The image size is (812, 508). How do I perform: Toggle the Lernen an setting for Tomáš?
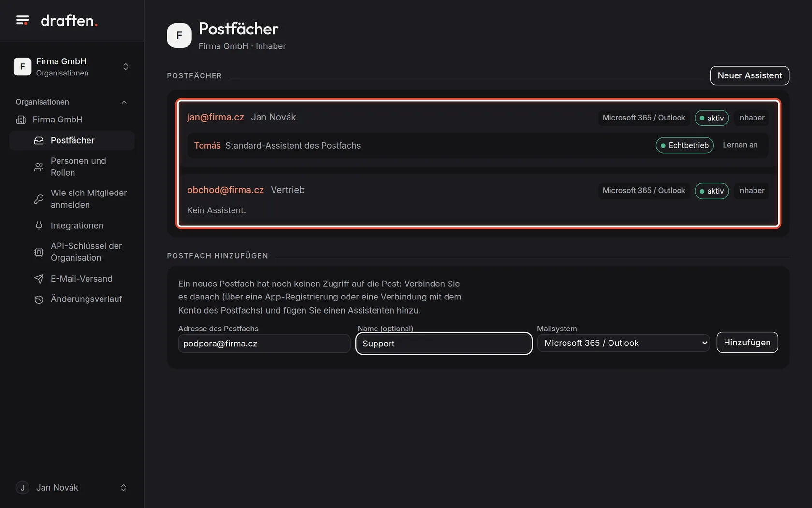[x=740, y=145]
